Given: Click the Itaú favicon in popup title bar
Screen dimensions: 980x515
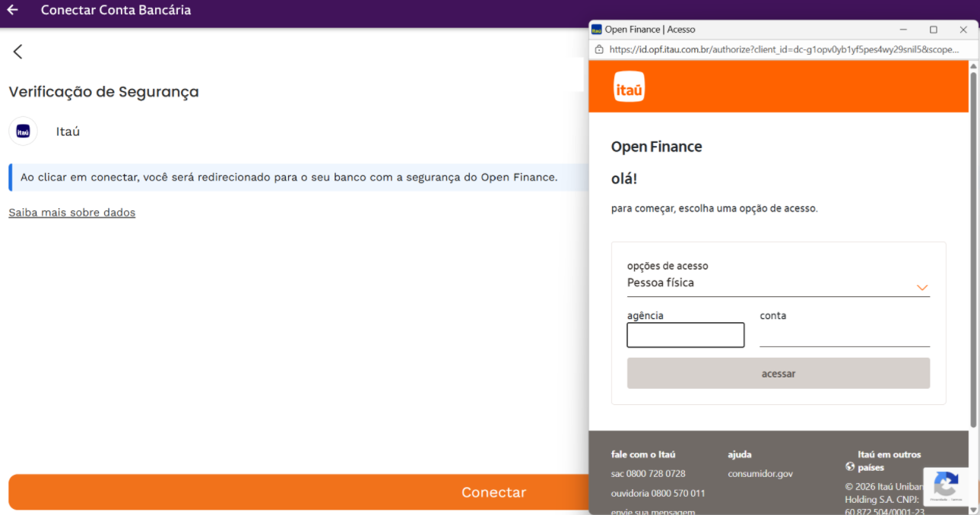Looking at the screenshot, I should coord(596,30).
